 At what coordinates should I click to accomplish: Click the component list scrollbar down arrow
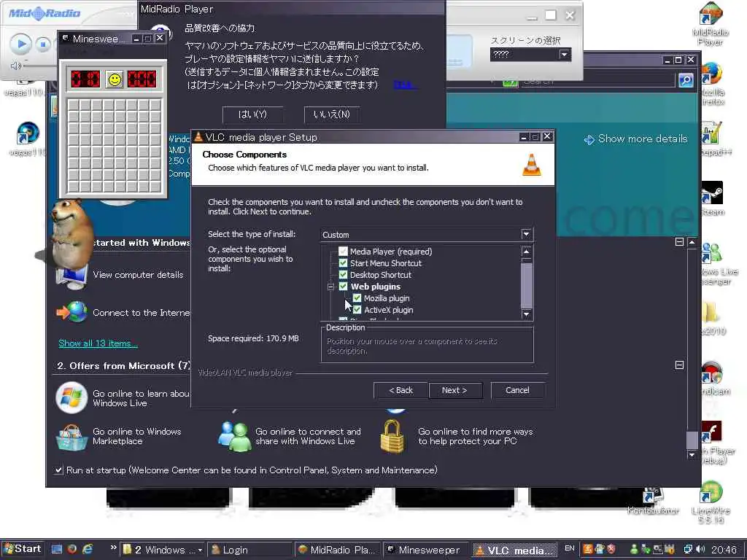527,314
